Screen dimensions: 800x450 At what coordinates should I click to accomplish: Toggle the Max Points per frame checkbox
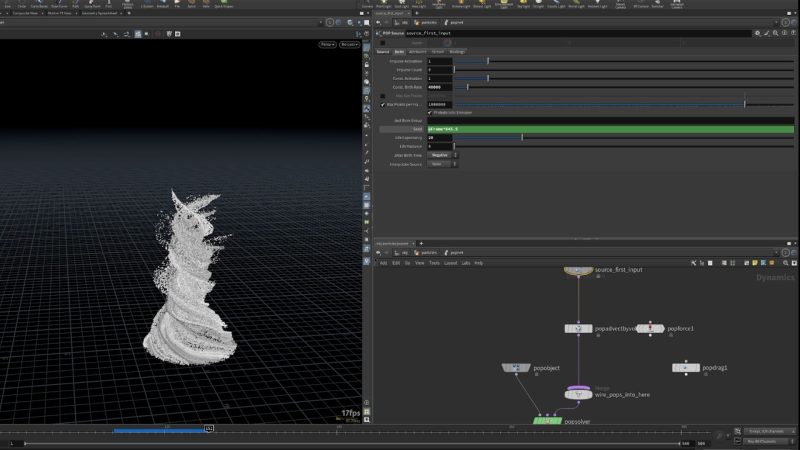click(383, 104)
